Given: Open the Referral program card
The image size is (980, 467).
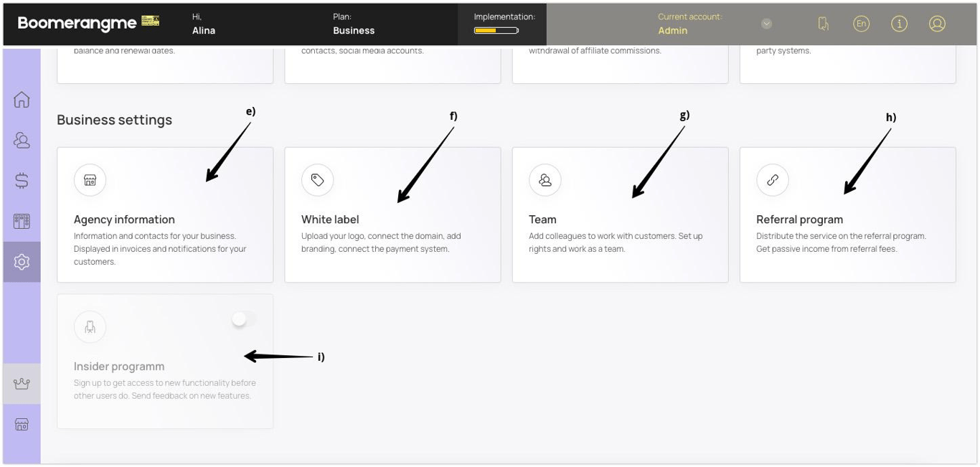Looking at the screenshot, I should (847, 215).
